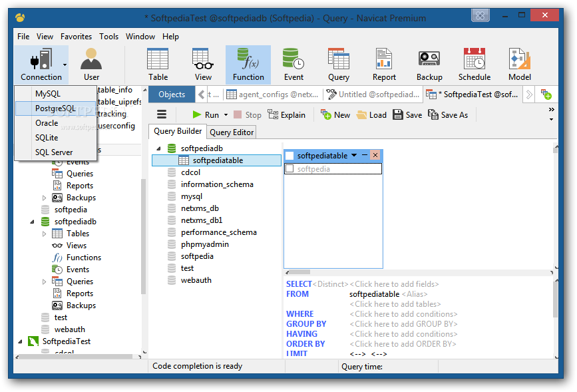Image resolution: width=577 pixels, height=392 pixels.
Task: Click 'Click here to add conditions' after WHERE
Action: tap(404, 314)
